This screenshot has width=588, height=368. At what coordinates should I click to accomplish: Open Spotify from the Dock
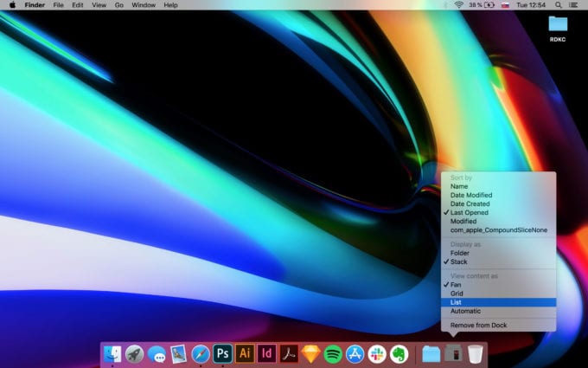(333, 353)
